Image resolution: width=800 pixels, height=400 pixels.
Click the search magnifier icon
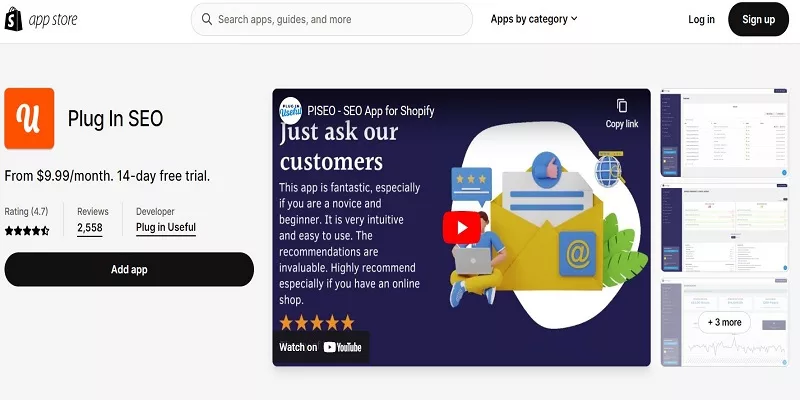pos(207,19)
